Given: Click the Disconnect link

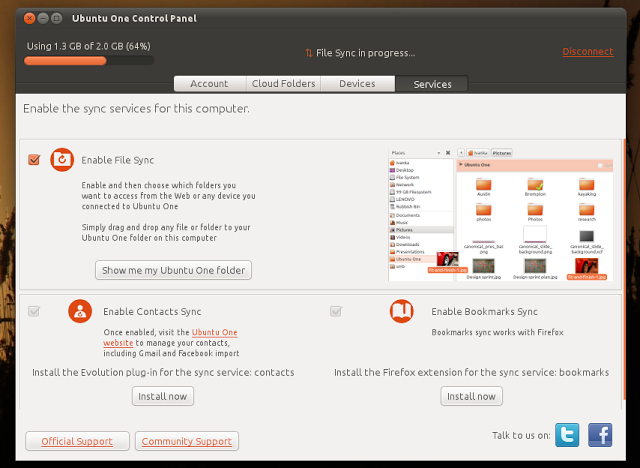Looking at the screenshot, I should [588, 51].
